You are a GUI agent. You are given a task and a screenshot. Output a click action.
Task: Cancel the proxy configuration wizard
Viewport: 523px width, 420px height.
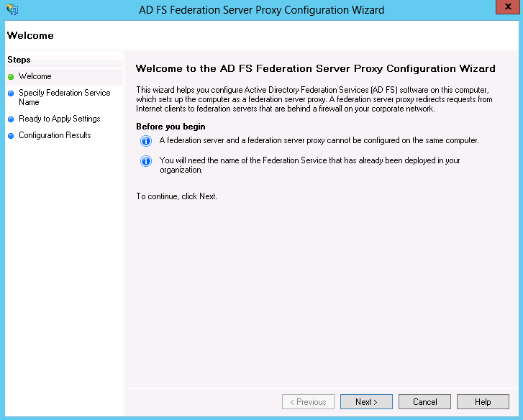tap(424, 402)
